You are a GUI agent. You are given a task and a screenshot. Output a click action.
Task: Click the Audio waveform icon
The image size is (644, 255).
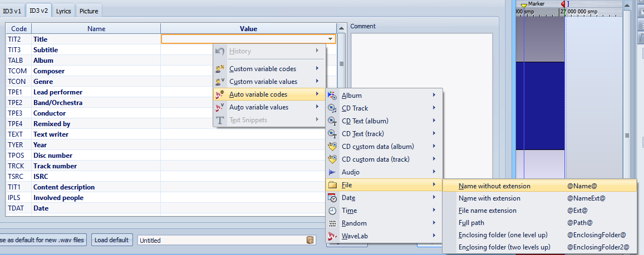pyautogui.click(x=332, y=172)
